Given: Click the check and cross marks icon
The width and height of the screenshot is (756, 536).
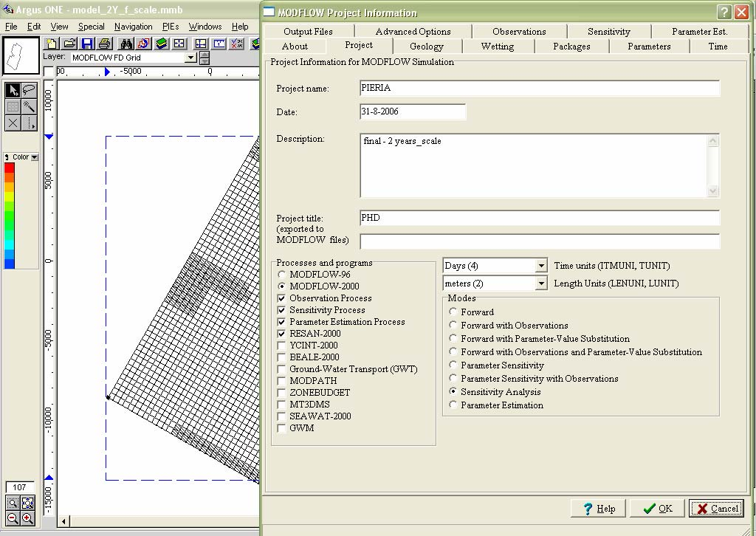Looking at the screenshot, I should [237, 44].
